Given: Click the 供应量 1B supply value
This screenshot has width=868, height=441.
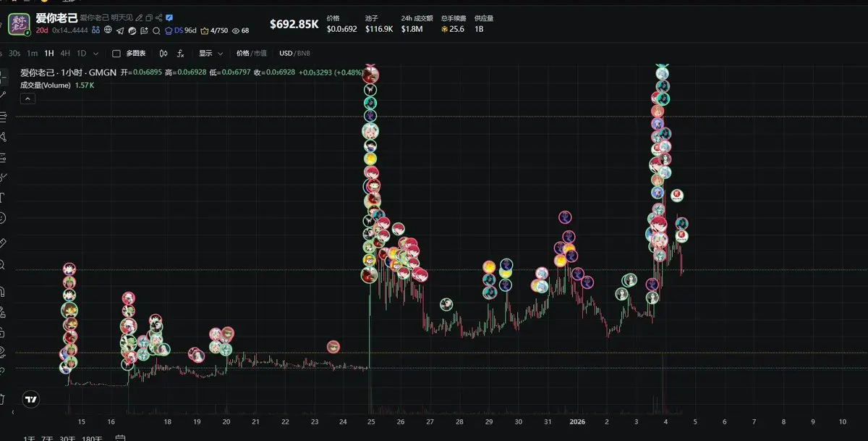Looking at the screenshot, I should [x=479, y=29].
